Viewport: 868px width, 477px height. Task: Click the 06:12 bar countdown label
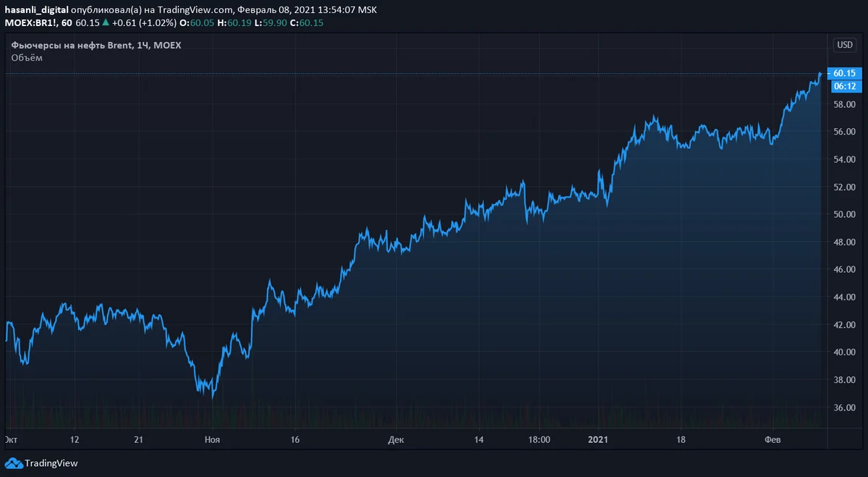point(844,86)
